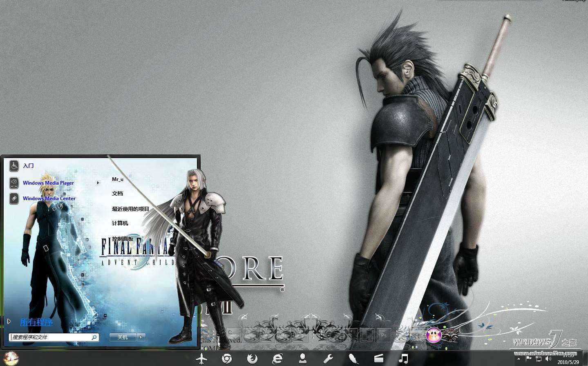The height and width of the screenshot is (366, 588).
Task: Click the date 2010/5/29 in the tray
Action: coord(568,362)
